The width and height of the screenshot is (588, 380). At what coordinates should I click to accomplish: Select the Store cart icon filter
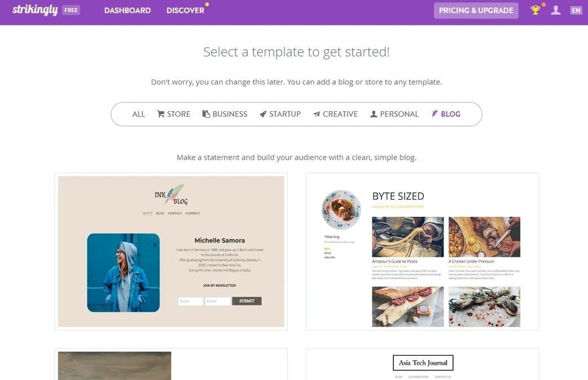coord(161,114)
